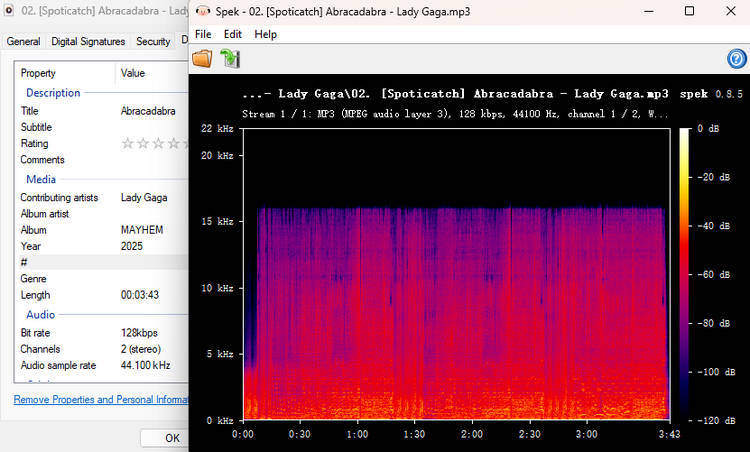Switch to the Digital Signatures tab
750x452 pixels.
point(88,42)
